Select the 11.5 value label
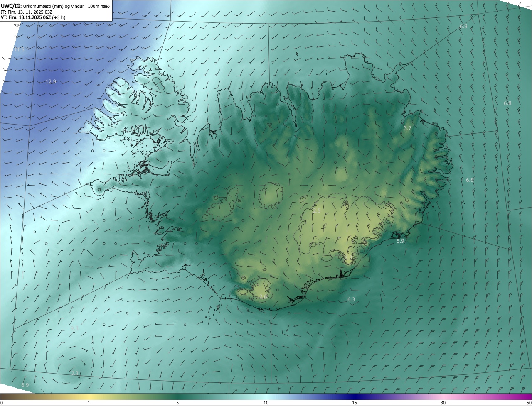The width and height of the screenshot is (532, 406). point(20,50)
